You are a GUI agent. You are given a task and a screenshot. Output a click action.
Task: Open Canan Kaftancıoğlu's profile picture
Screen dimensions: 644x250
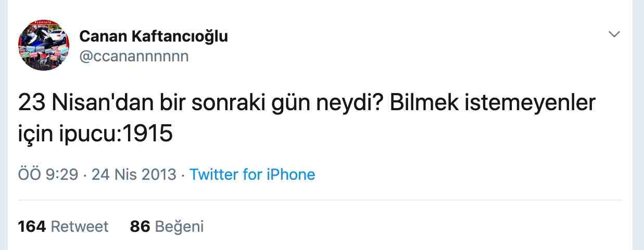click(x=44, y=45)
